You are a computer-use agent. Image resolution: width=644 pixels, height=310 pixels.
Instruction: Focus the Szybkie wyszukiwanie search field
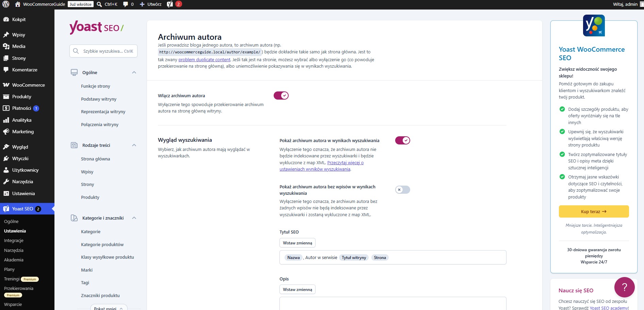[103, 51]
